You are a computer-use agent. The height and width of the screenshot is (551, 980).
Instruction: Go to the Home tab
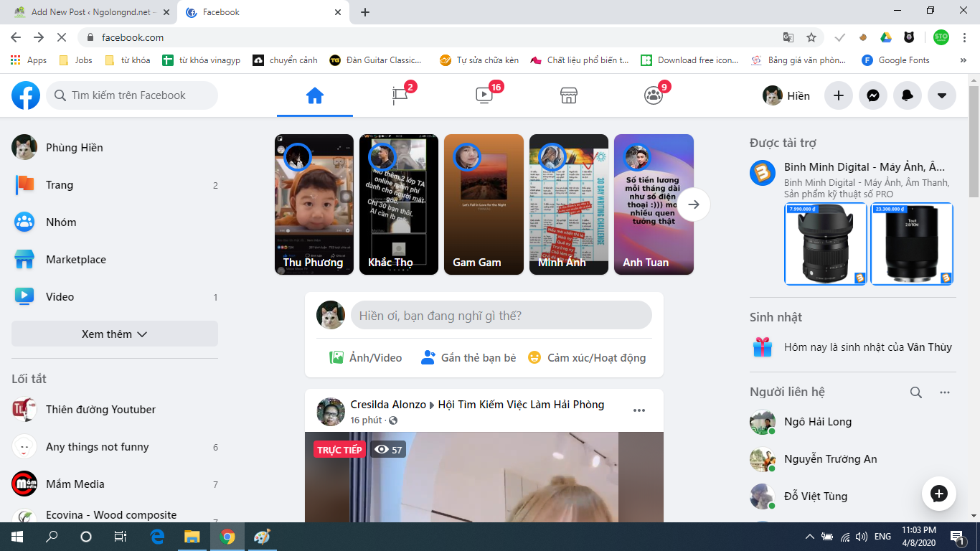click(315, 95)
